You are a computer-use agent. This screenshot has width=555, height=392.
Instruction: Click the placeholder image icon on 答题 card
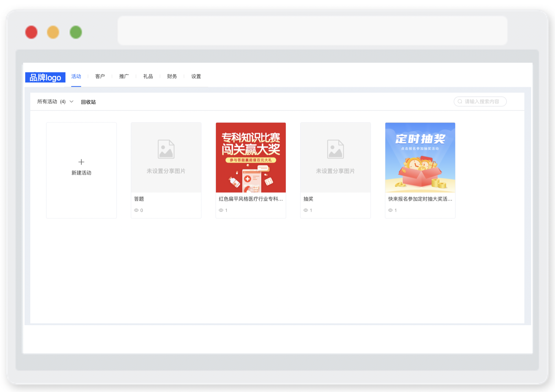coord(166,149)
